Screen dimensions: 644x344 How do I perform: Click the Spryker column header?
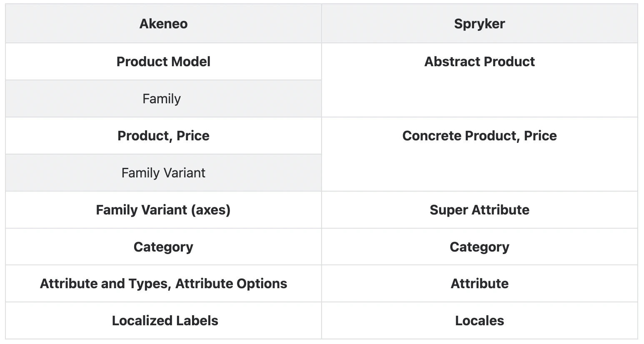[x=479, y=24]
